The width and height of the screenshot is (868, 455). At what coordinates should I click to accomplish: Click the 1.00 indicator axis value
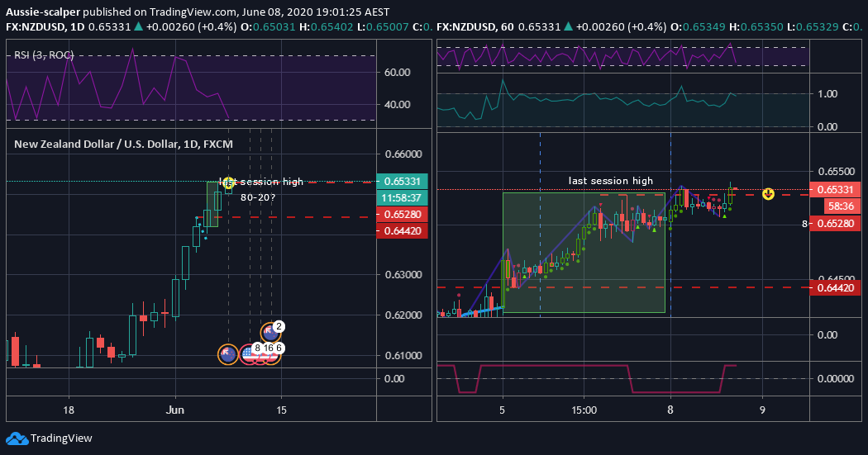point(827,94)
